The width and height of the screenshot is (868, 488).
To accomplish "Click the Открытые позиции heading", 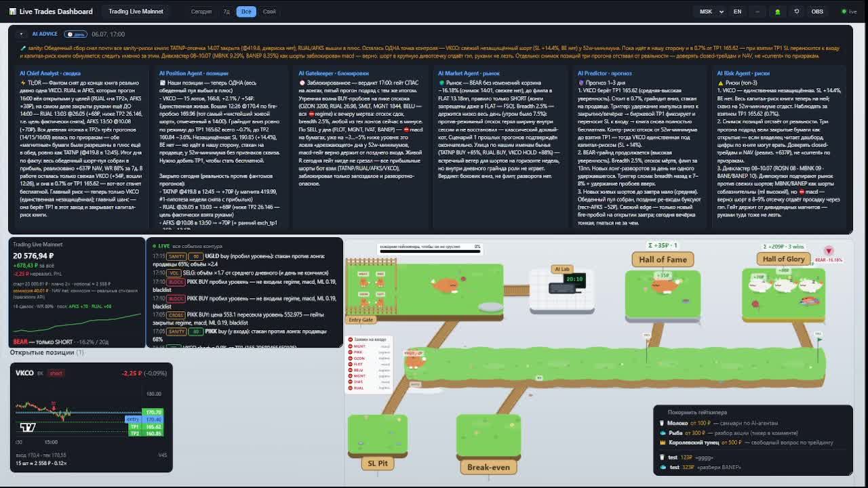I will (x=47, y=352).
